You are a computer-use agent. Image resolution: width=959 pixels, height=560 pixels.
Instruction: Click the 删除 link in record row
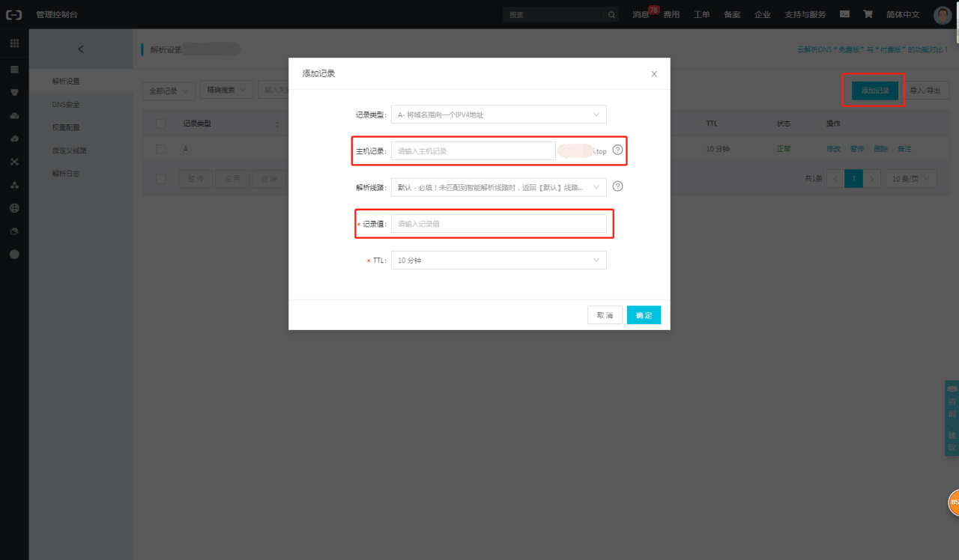tap(880, 149)
